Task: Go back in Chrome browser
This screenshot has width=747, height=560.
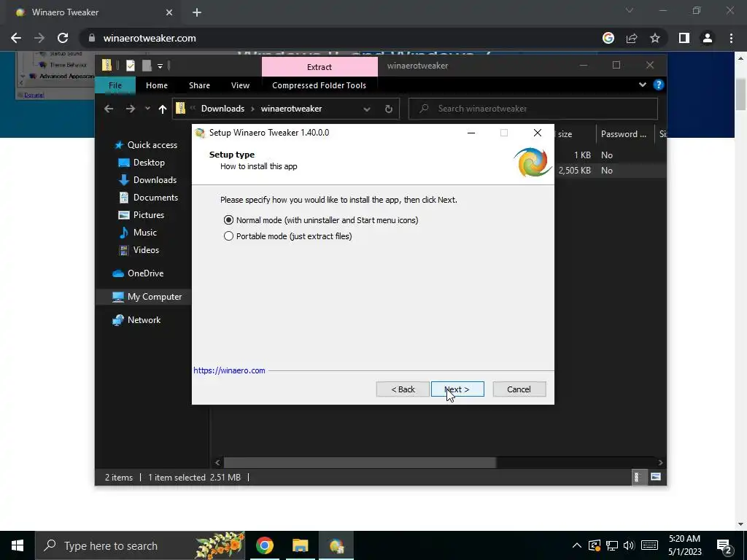Action: 16,38
